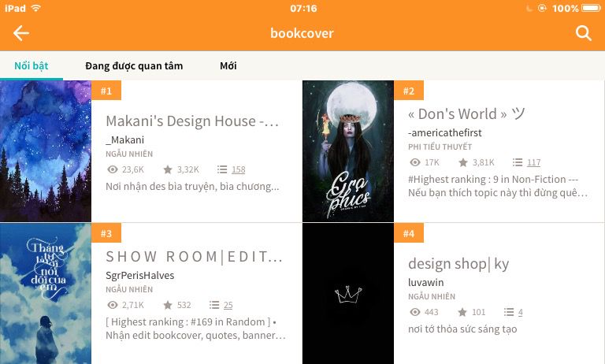The width and height of the screenshot is (605, 364).
Task: Click the star icon next to 532
Action: click(x=168, y=305)
